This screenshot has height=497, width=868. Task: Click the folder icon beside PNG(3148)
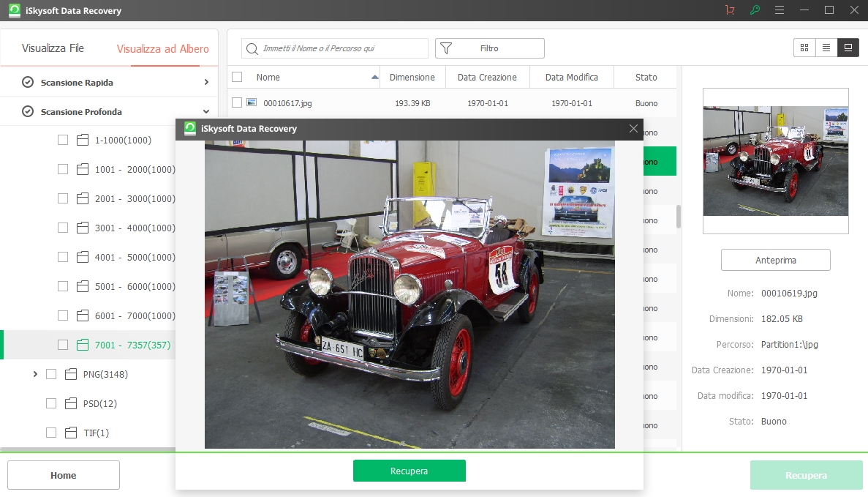tap(71, 374)
